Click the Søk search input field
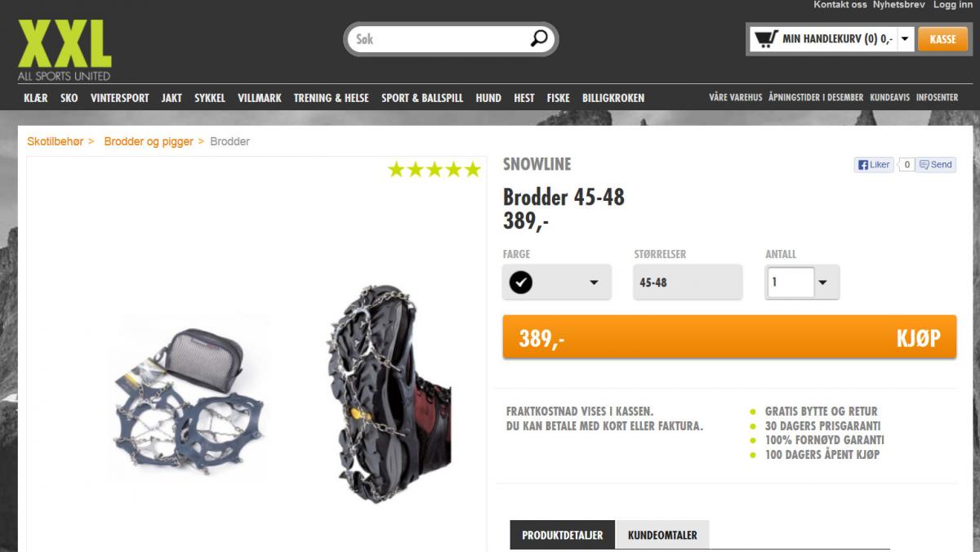This screenshot has height=552, width=980. (x=441, y=38)
